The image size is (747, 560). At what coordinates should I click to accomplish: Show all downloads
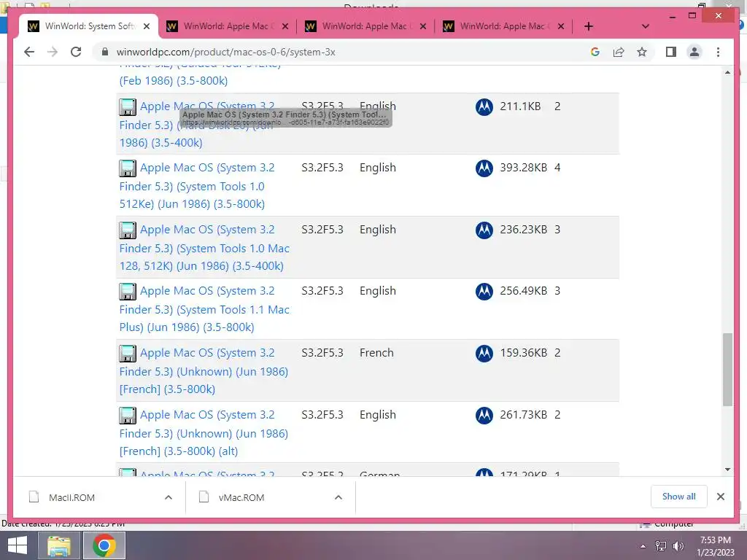679,497
